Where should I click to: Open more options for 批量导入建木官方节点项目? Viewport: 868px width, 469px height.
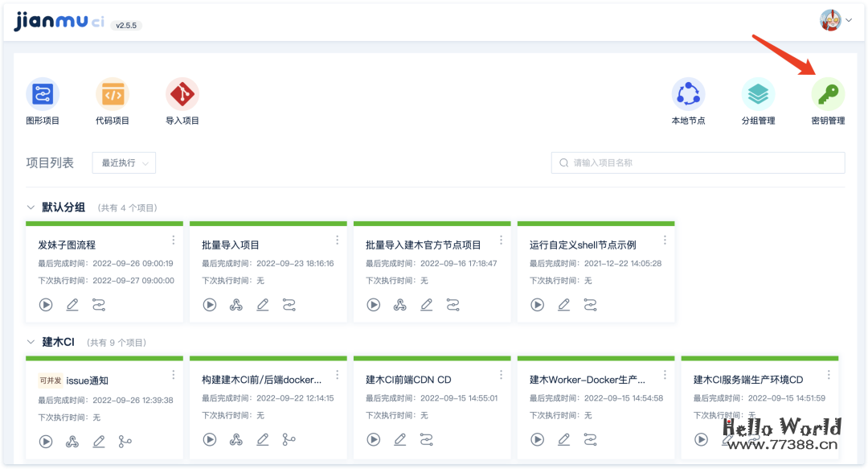pyautogui.click(x=501, y=240)
